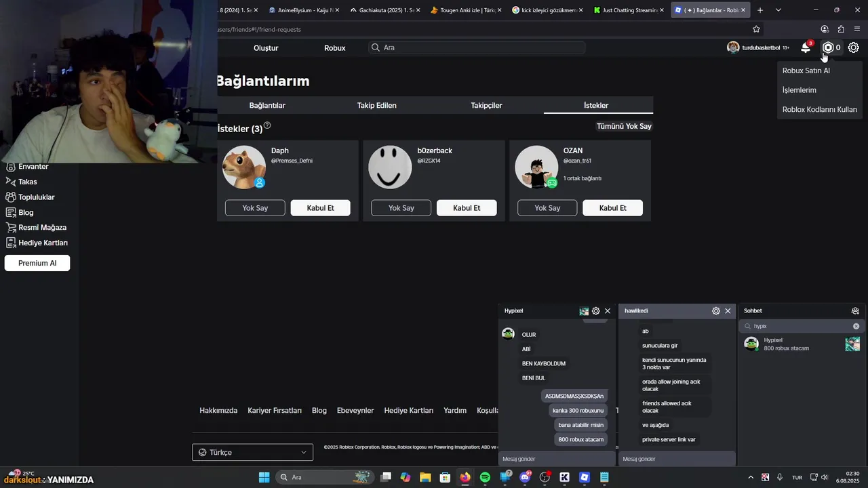This screenshot has height=488, width=868.
Task: Focus the Roblox Ara search field
Action: [477, 47]
